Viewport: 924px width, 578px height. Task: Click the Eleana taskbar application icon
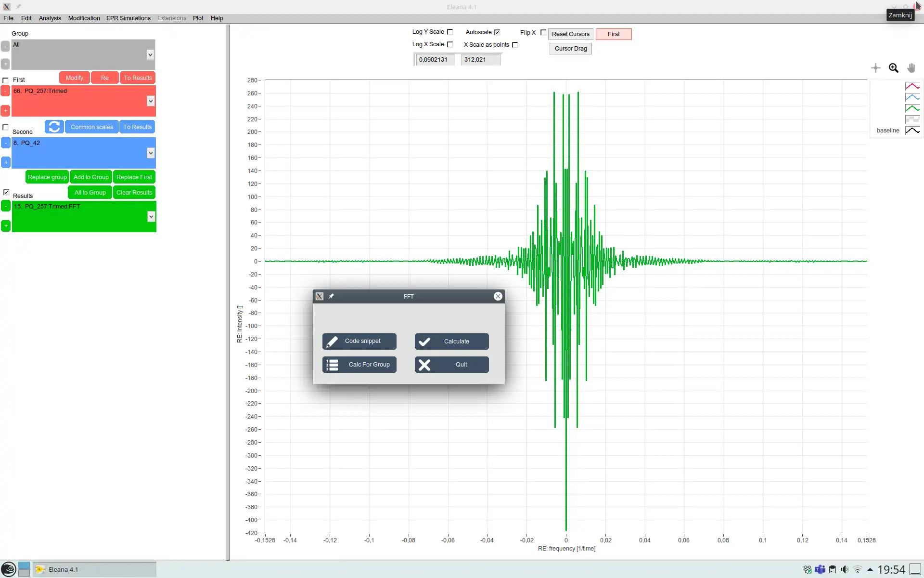pyautogui.click(x=40, y=569)
